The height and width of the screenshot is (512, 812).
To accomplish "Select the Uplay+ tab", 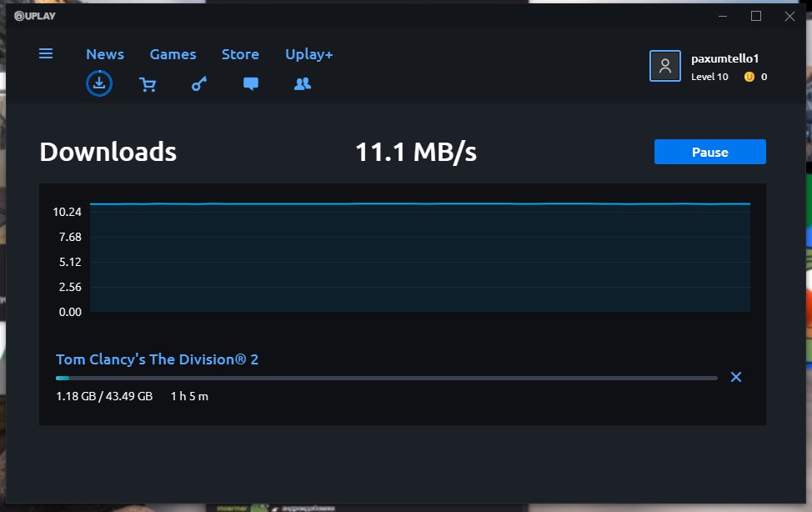I will (x=309, y=54).
